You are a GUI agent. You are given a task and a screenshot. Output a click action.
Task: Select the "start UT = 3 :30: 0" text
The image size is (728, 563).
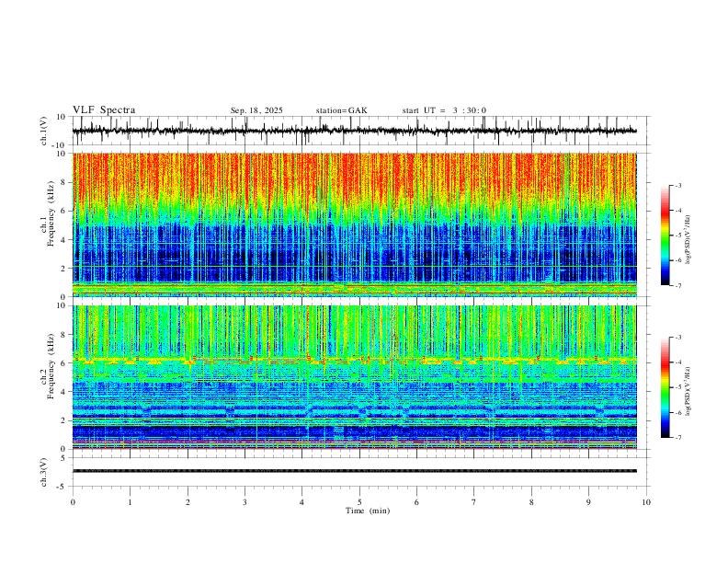coord(444,110)
